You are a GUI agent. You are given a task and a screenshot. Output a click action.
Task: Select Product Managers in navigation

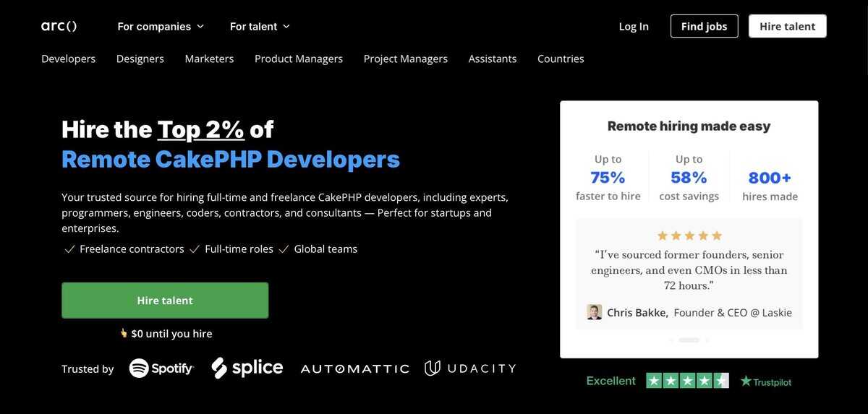point(299,59)
